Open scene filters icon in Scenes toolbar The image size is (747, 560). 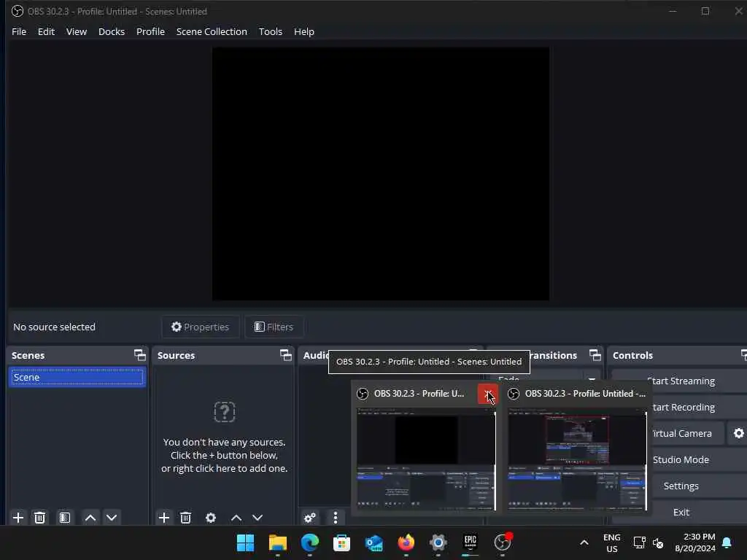(x=65, y=518)
